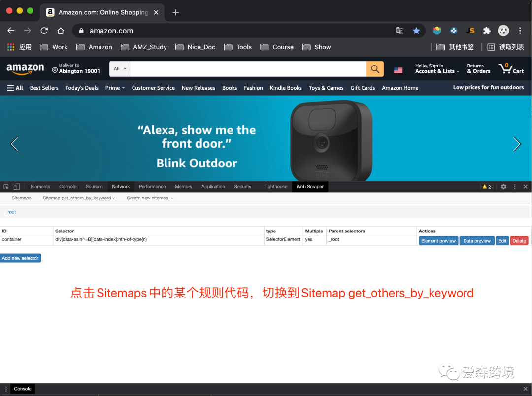Select the Network tab in DevTools

pyautogui.click(x=120, y=186)
